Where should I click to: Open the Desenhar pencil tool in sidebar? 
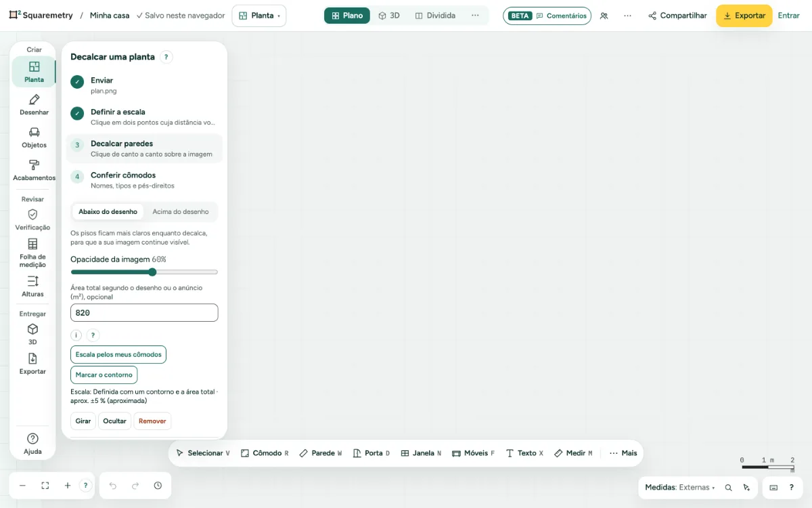34,104
